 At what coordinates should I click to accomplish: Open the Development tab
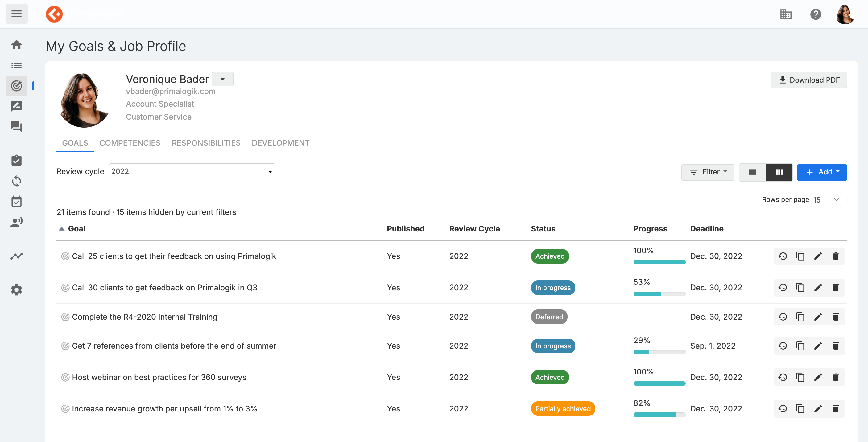[280, 143]
